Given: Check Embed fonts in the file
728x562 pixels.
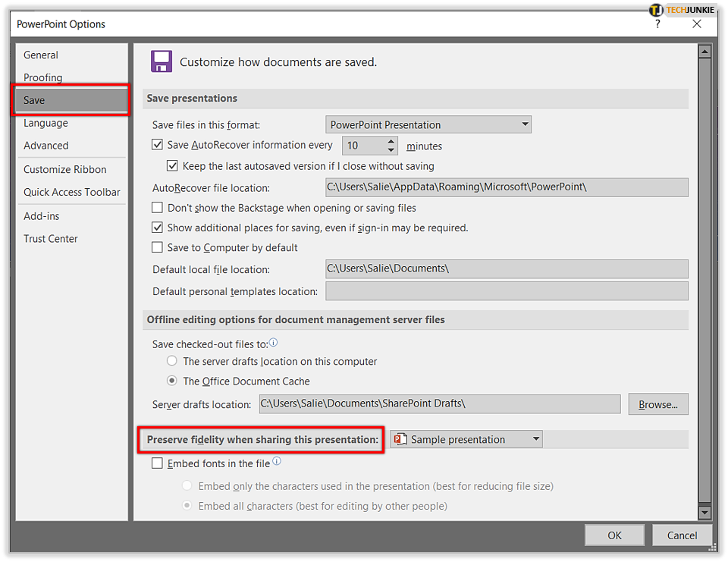Looking at the screenshot, I should coord(158,463).
